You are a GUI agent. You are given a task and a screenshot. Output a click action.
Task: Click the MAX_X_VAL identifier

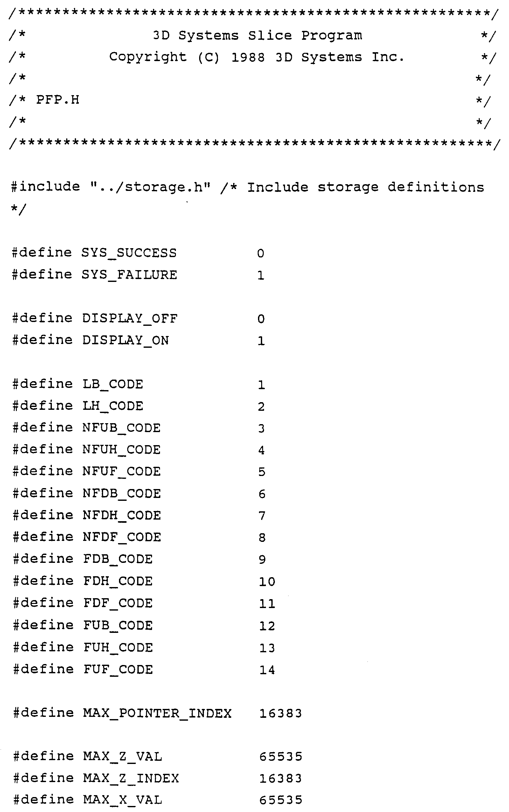[x=122, y=800]
